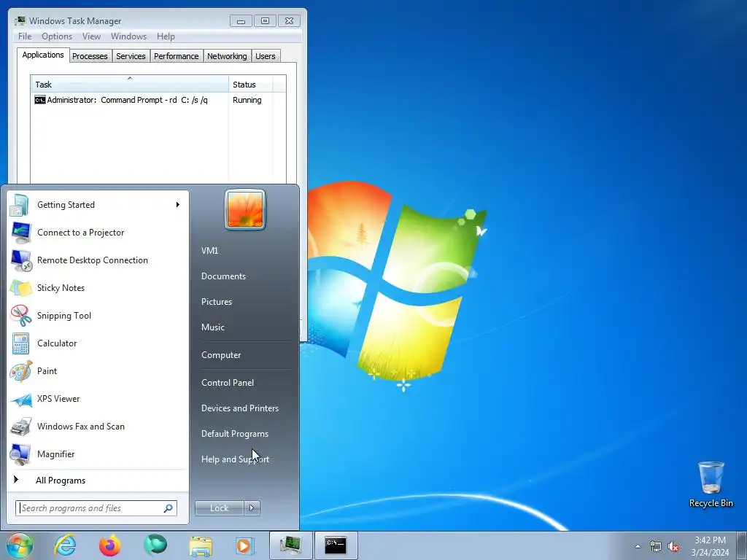The width and height of the screenshot is (747, 560).
Task: Click the Start orb button
Action: point(20,545)
